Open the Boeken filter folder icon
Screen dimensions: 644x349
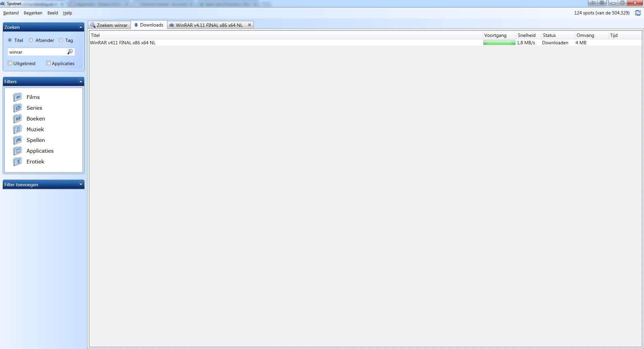[x=17, y=118]
